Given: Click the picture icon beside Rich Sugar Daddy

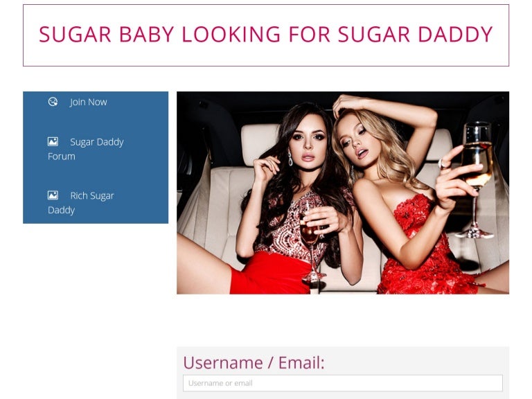Looking at the screenshot, I should click(x=53, y=195).
